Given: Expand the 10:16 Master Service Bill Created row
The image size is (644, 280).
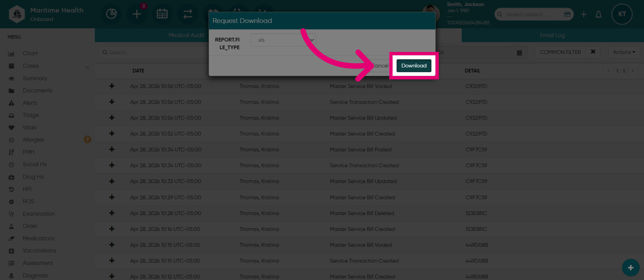Looking at the screenshot, I should pyautogui.click(x=112, y=229).
